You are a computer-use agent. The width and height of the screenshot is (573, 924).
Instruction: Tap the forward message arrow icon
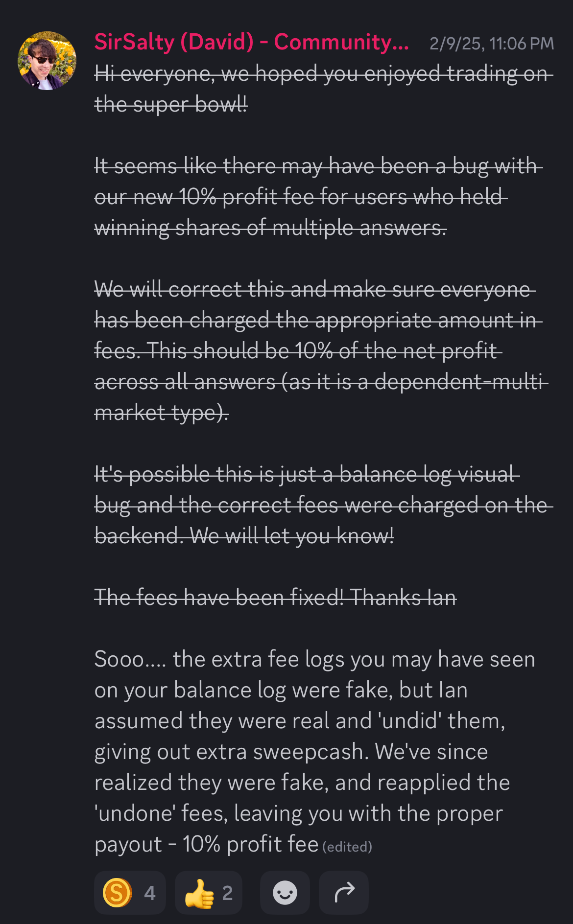(x=344, y=893)
